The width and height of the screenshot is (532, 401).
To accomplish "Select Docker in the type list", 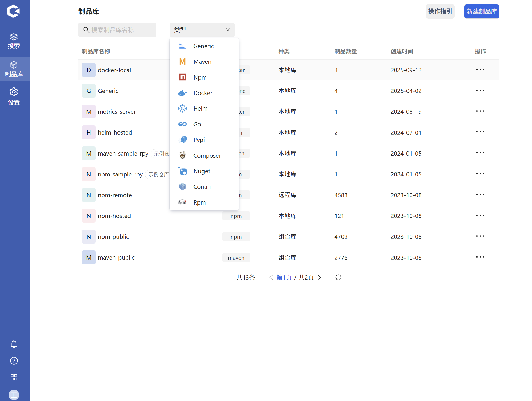I will [x=203, y=93].
